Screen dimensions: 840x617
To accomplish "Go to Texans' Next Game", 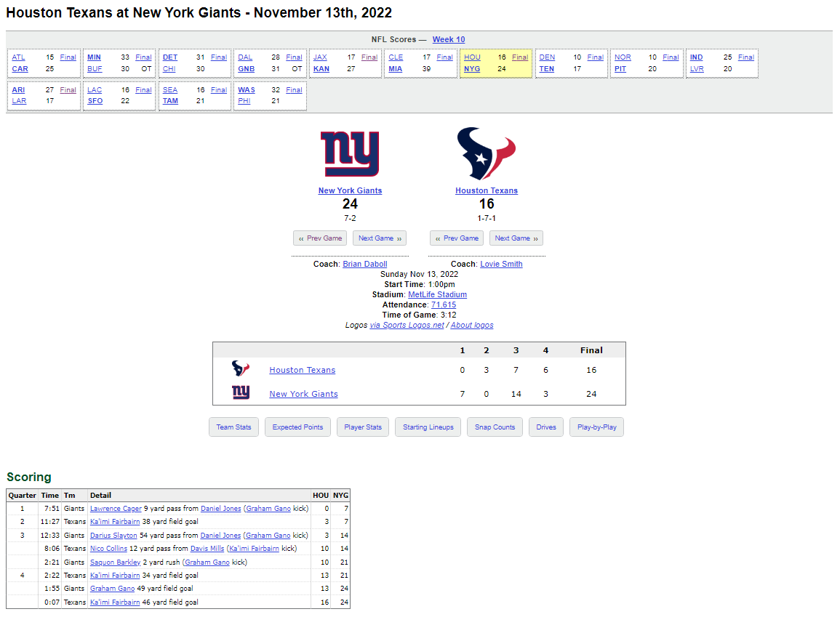I will 516,238.
